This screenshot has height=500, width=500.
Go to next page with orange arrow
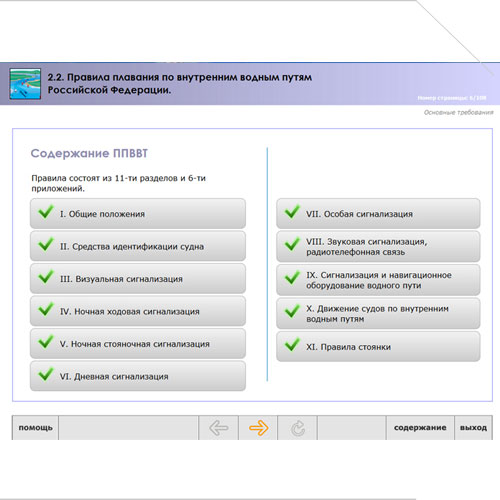coord(258,428)
